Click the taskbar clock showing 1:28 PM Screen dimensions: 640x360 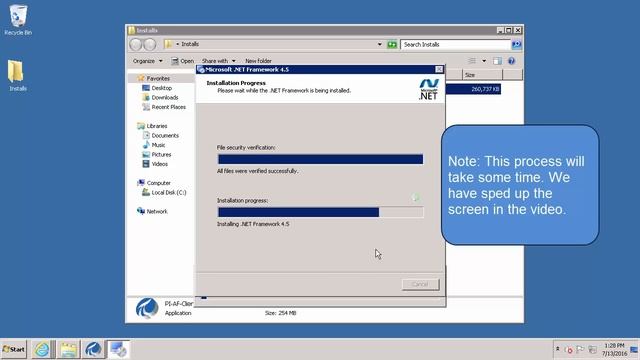coord(614,349)
